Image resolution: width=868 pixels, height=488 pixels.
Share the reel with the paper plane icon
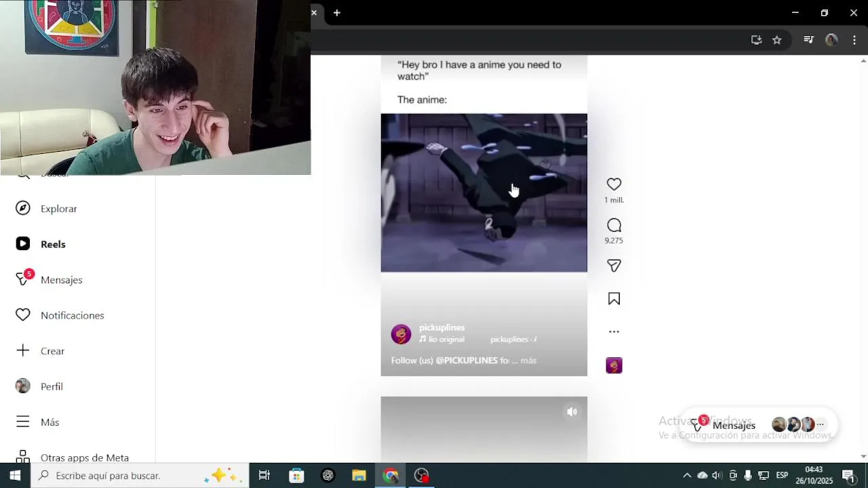point(614,266)
